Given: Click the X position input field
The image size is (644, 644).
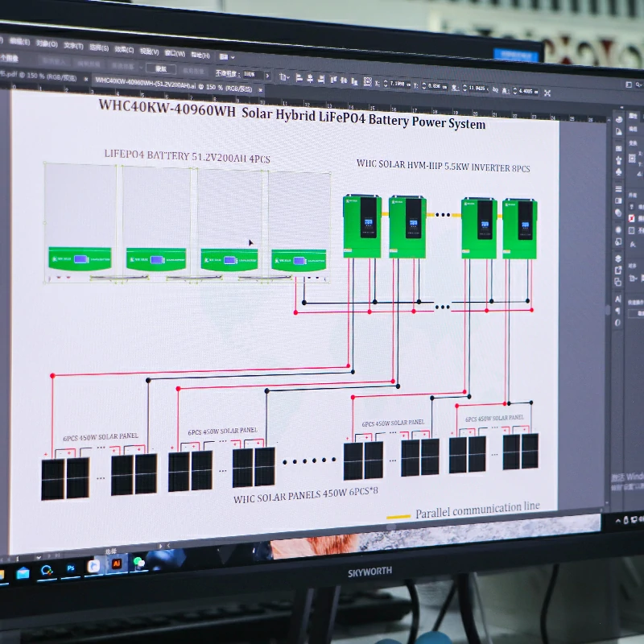Looking at the screenshot, I should [398, 85].
